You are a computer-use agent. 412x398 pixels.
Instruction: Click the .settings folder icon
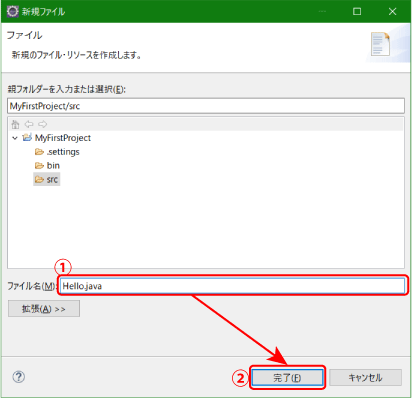(x=39, y=152)
